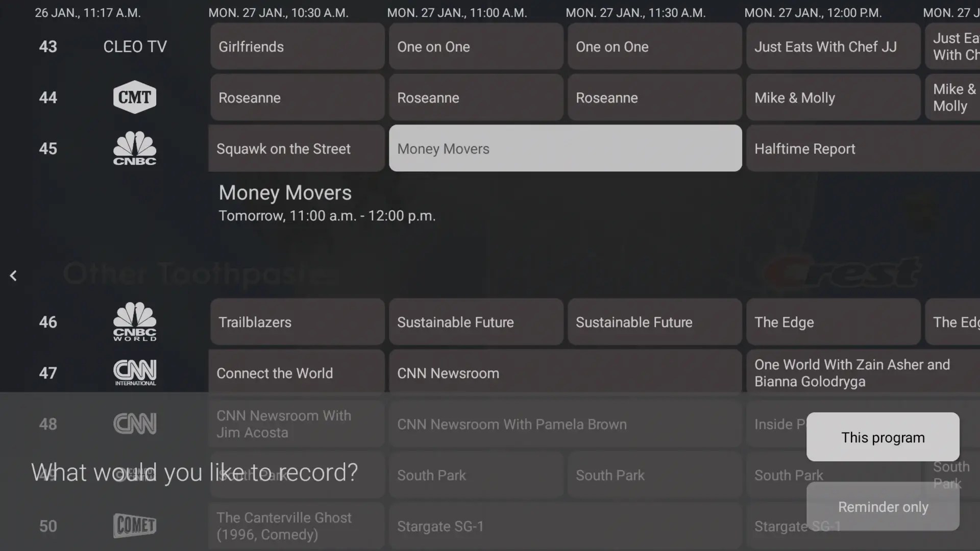Select the CMT channel logo
This screenshot has width=980, height=551.
coord(135,97)
